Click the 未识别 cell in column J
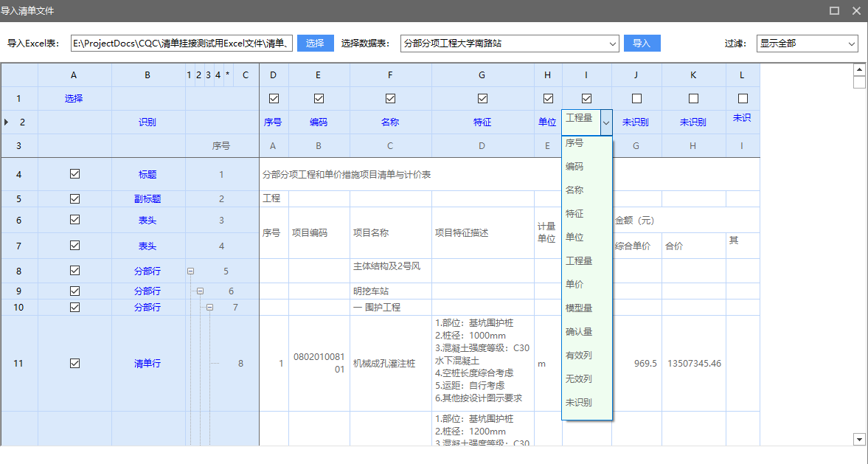868x464 pixels. tap(636, 122)
